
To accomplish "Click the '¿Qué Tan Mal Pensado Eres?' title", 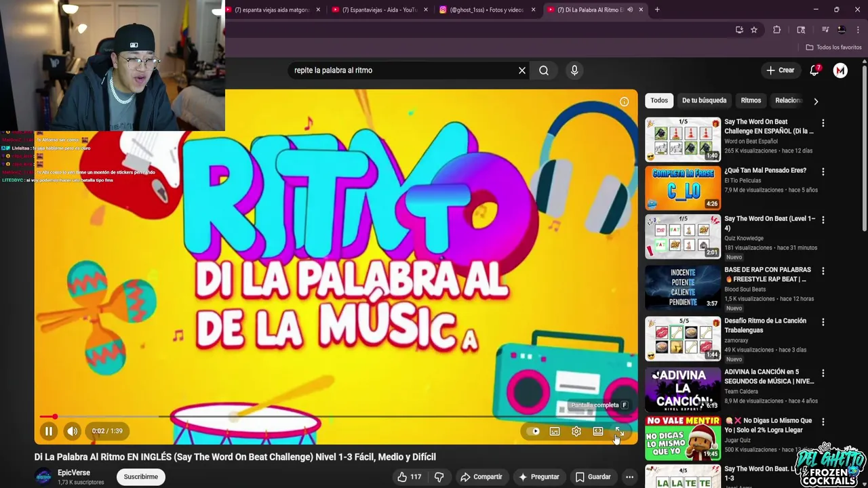I will [765, 171].
